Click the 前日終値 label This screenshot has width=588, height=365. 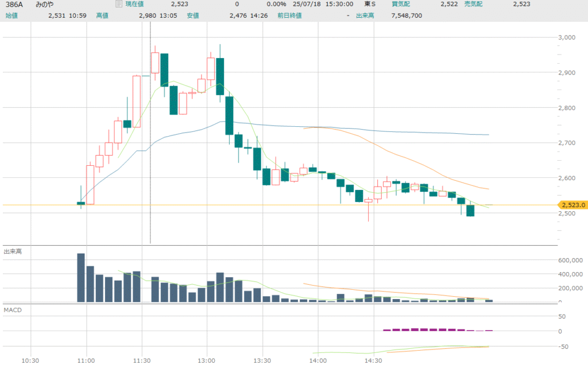(289, 15)
